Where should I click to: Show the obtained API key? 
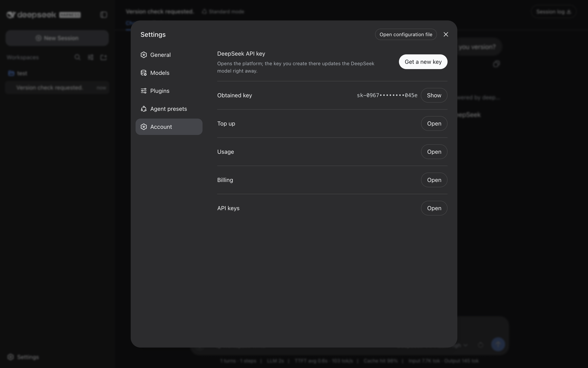click(434, 95)
